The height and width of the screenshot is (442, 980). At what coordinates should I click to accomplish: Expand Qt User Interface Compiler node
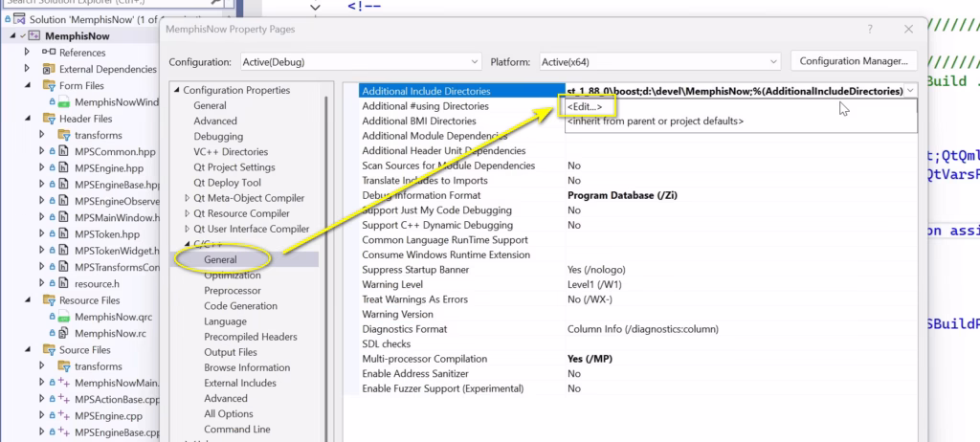(187, 229)
